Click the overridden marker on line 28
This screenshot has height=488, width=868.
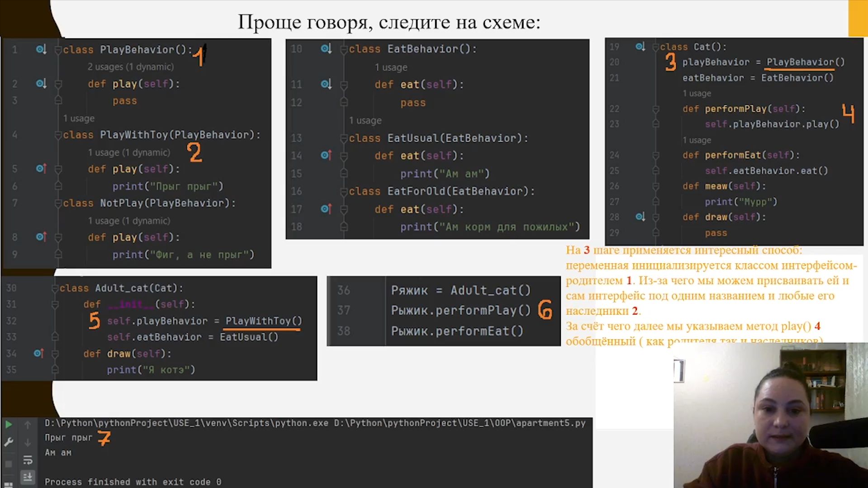640,217
